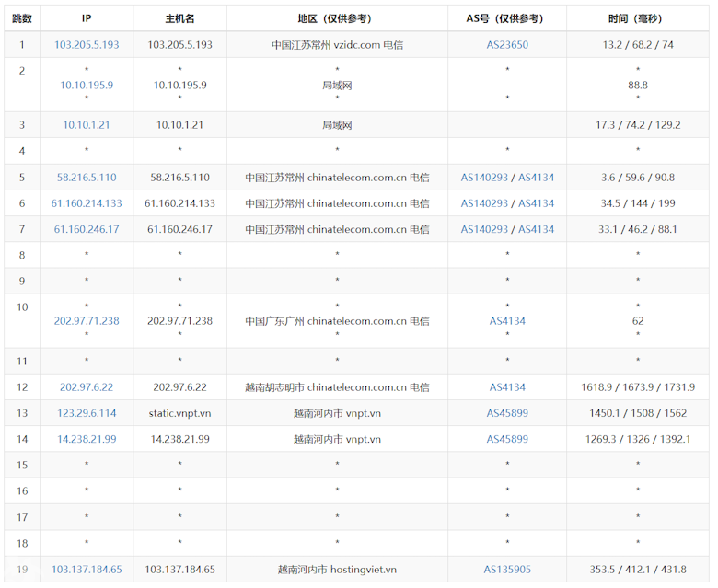The image size is (718, 588).
Task: Open AS45899 link for static.vnpt.vn hop
Action: pyautogui.click(x=507, y=413)
